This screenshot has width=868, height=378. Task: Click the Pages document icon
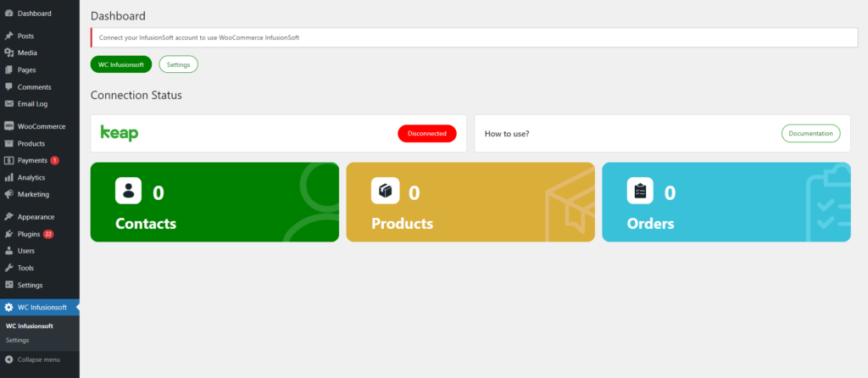click(8, 70)
